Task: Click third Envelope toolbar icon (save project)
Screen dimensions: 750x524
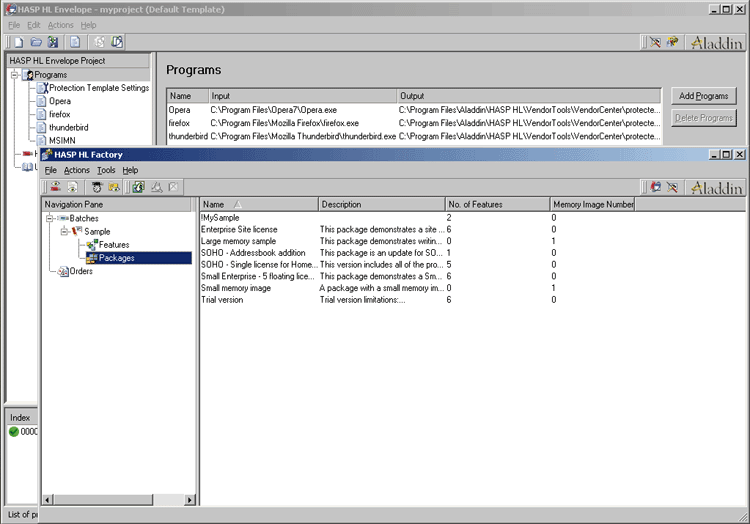Action: tap(53, 43)
